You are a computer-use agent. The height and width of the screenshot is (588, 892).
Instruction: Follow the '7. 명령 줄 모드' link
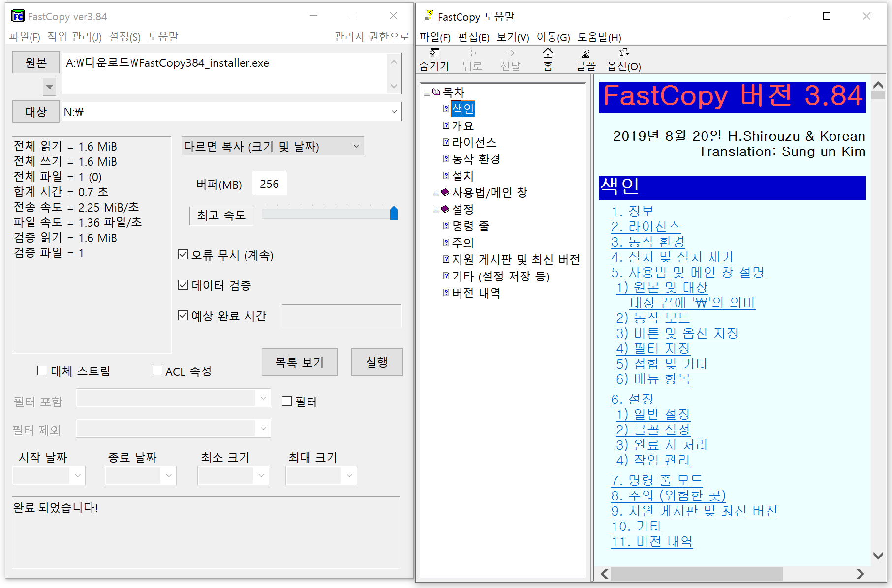pos(657,480)
